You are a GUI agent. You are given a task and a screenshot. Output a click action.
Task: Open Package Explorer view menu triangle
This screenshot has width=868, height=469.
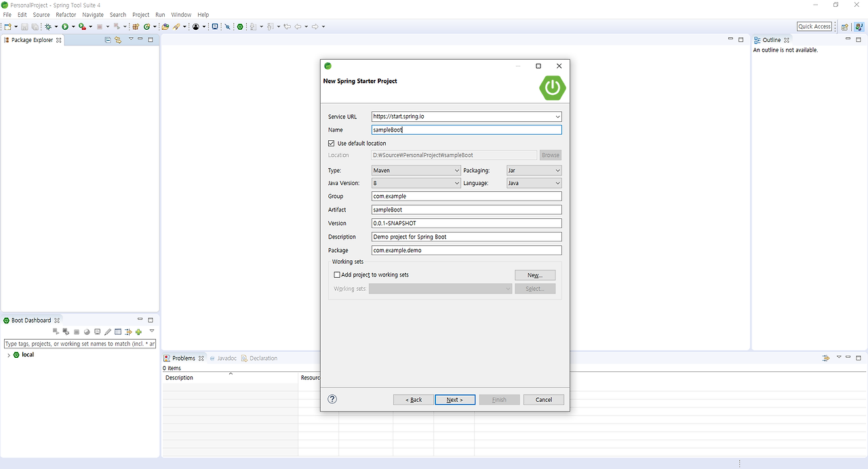[x=131, y=39]
